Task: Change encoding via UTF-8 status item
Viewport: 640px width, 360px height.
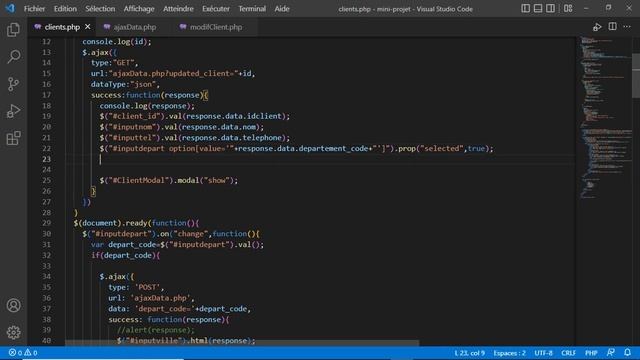Action: pos(543,353)
